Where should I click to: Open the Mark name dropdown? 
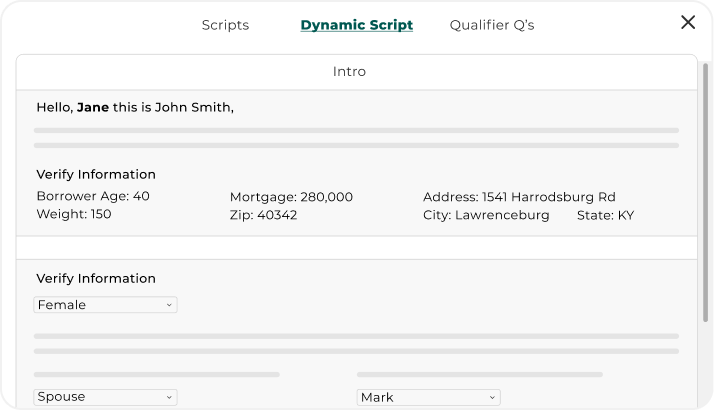428,397
